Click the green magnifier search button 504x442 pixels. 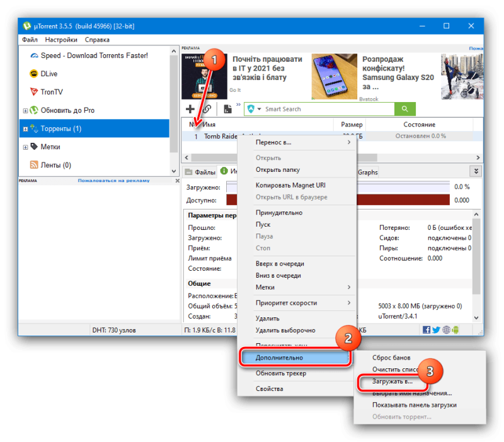pyautogui.click(x=404, y=109)
